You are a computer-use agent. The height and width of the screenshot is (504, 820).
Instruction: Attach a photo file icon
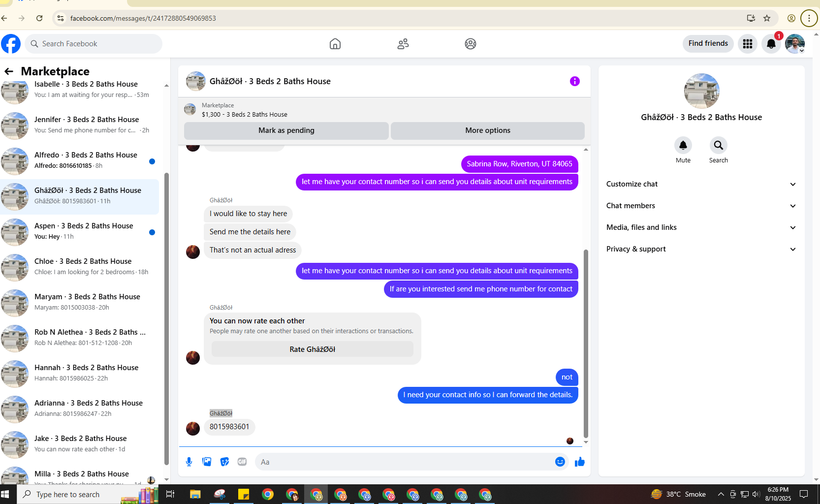pyautogui.click(x=207, y=462)
